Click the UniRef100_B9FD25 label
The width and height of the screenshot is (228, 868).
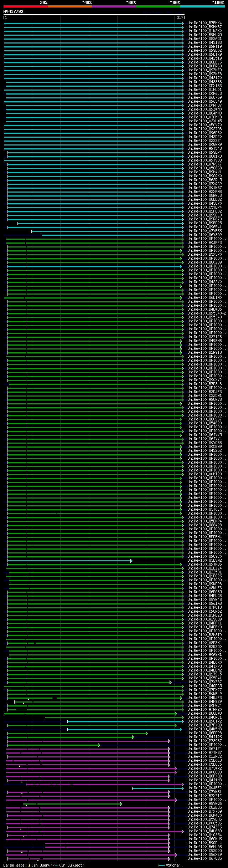204,223
